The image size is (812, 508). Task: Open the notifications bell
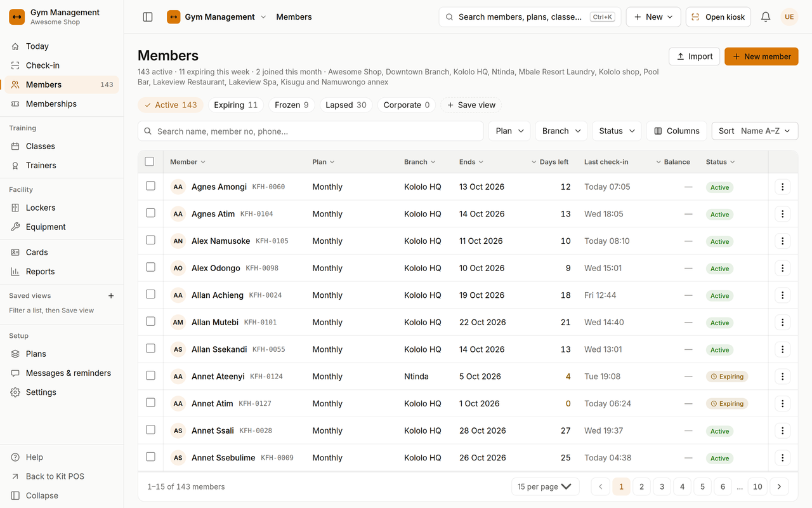(x=766, y=17)
